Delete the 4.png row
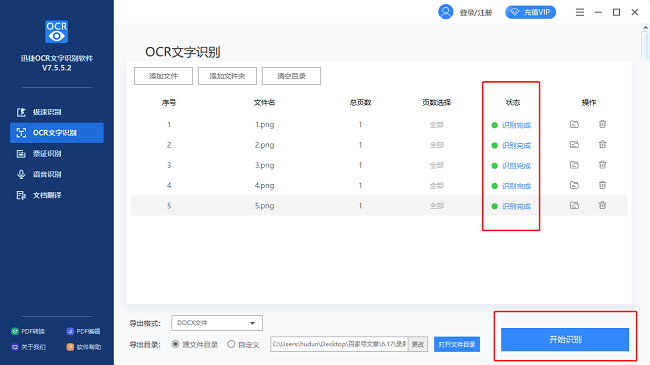The height and width of the screenshot is (365, 650). coord(602,185)
